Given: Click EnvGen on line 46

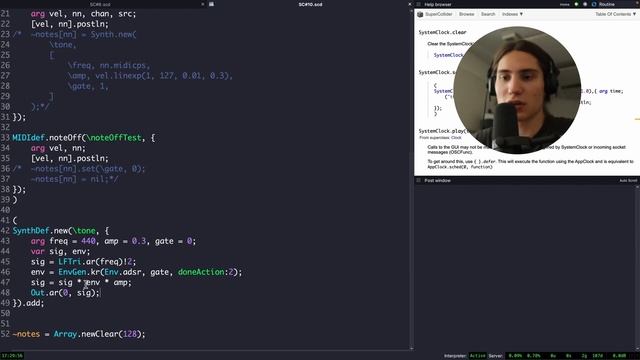Looking at the screenshot, I should pyautogui.click(x=72, y=272).
